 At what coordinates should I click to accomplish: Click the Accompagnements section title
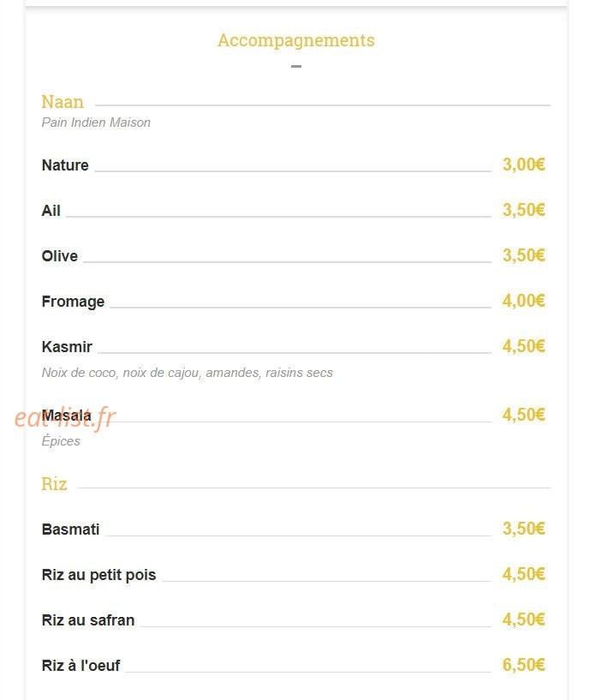pyautogui.click(x=295, y=40)
